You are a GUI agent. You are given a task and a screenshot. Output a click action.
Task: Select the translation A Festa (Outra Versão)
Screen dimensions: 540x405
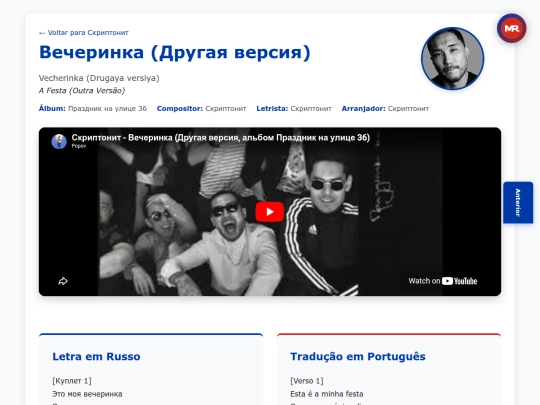(82, 91)
